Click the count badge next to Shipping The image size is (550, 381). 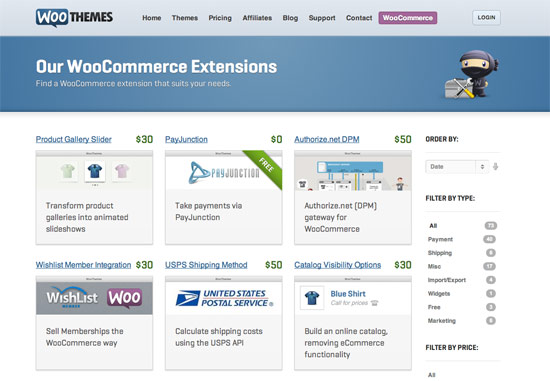[x=491, y=253]
